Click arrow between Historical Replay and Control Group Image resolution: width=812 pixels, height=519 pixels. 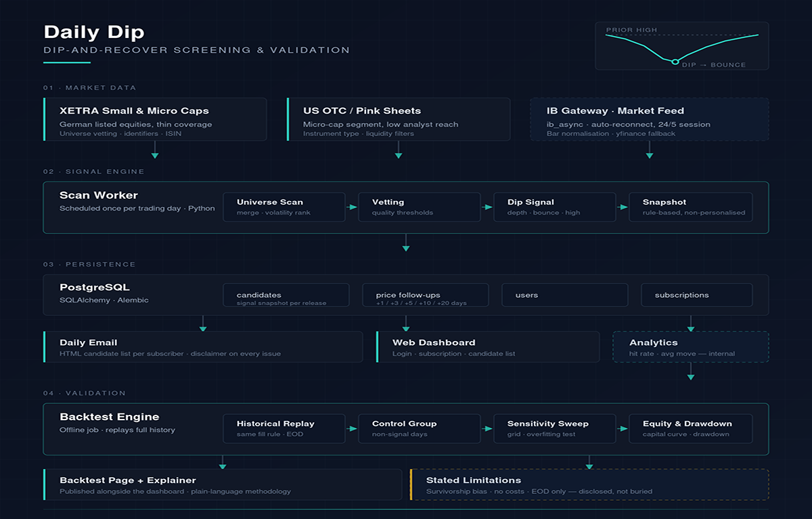pyautogui.click(x=352, y=428)
